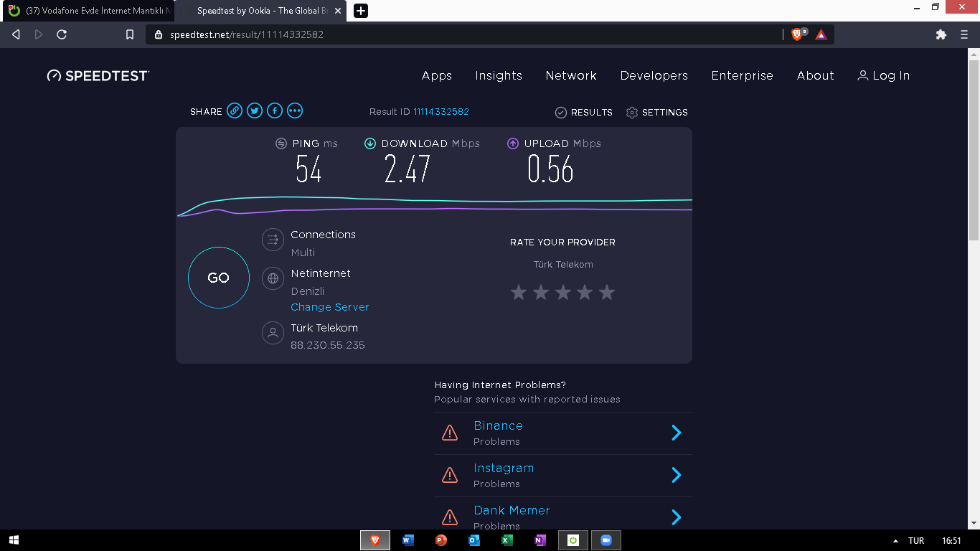Click the Brave icon in the taskbar
Image resolution: width=980 pixels, height=551 pixels.
[375, 540]
